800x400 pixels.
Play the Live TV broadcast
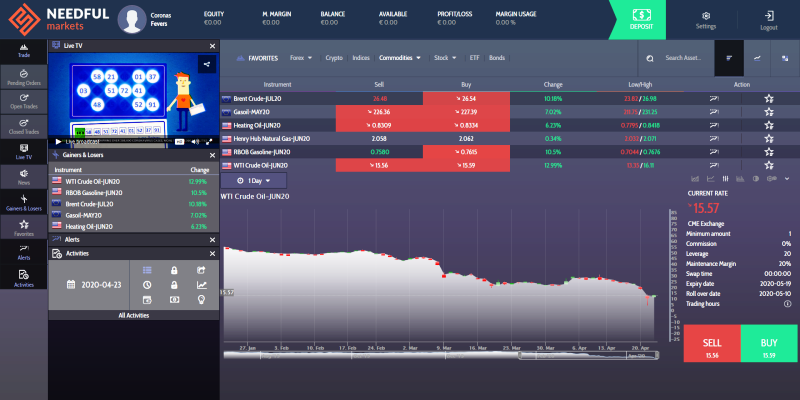[x=58, y=141]
